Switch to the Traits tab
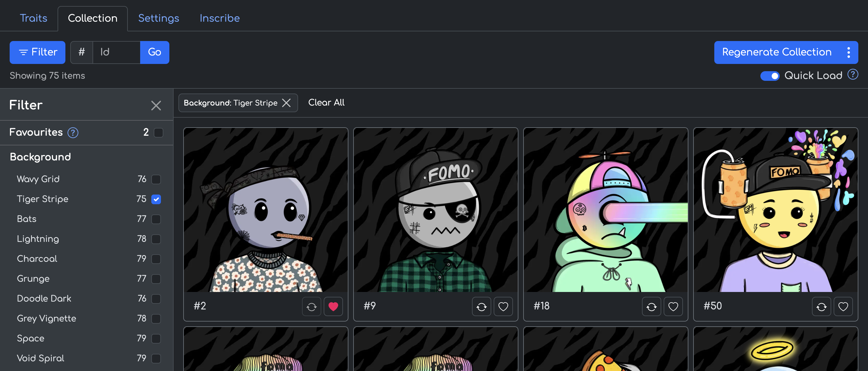This screenshot has height=371, width=868. (33, 18)
